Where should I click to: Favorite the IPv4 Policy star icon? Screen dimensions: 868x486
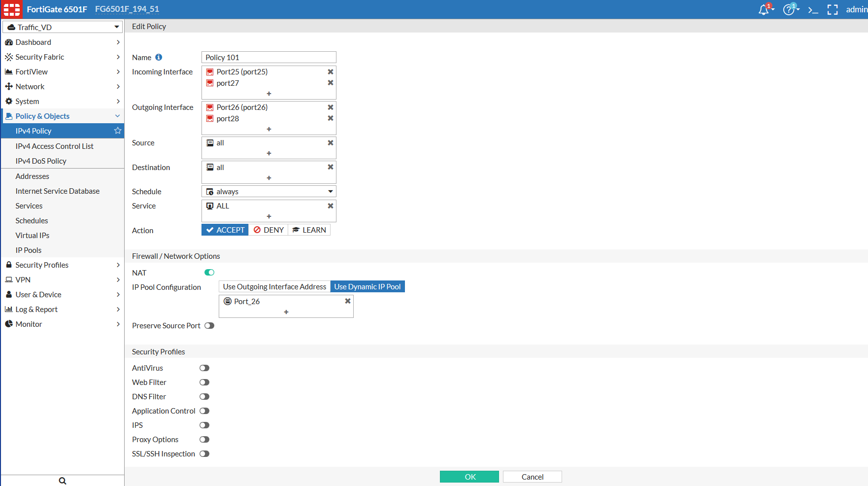pos(118,131)
